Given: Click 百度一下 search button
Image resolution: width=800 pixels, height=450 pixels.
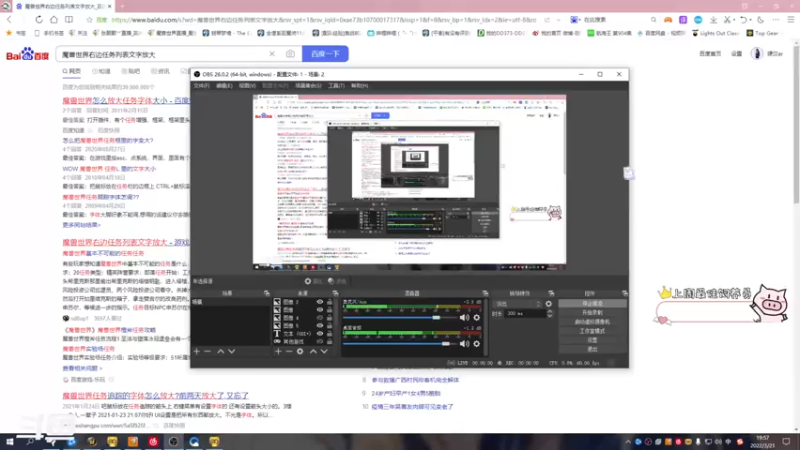Looking at the screenshot, I should click(325, 54).
